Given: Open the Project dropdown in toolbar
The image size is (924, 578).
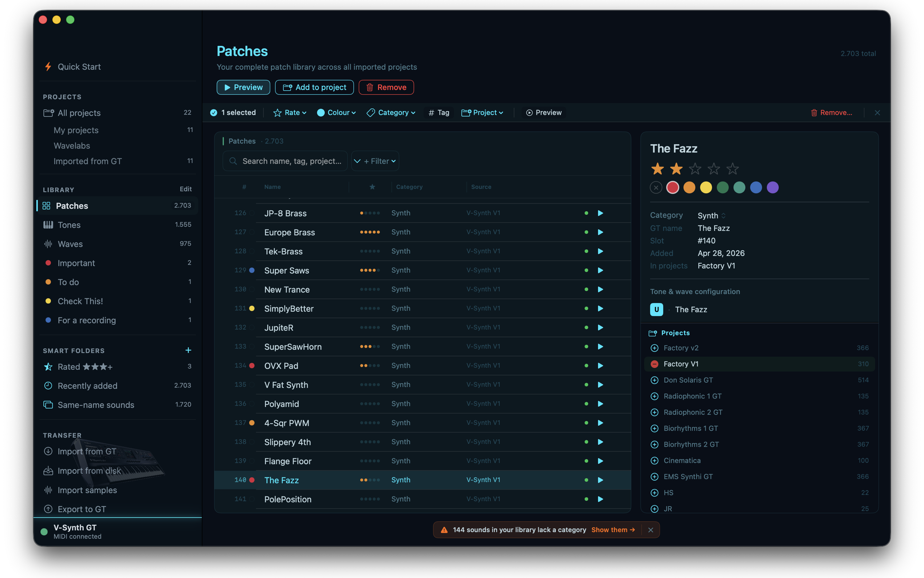Looking at the screenshot, I should (x=482, y=112).
